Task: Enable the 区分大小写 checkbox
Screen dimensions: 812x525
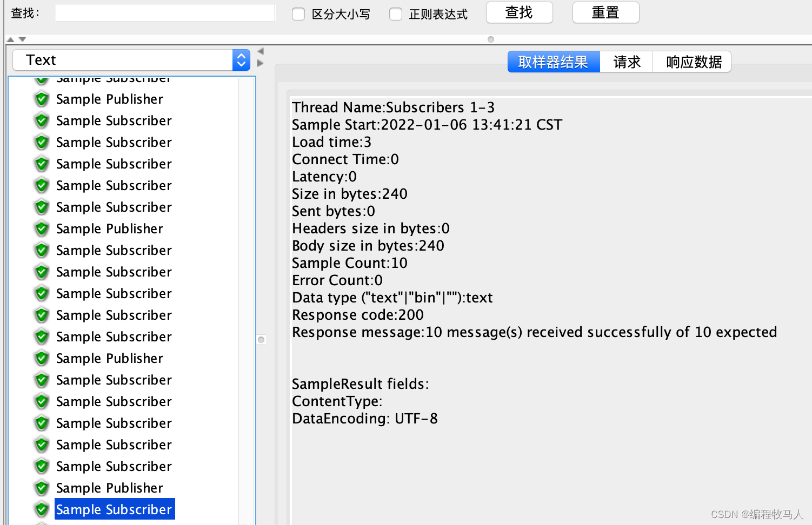Action: tap(298, 14)
